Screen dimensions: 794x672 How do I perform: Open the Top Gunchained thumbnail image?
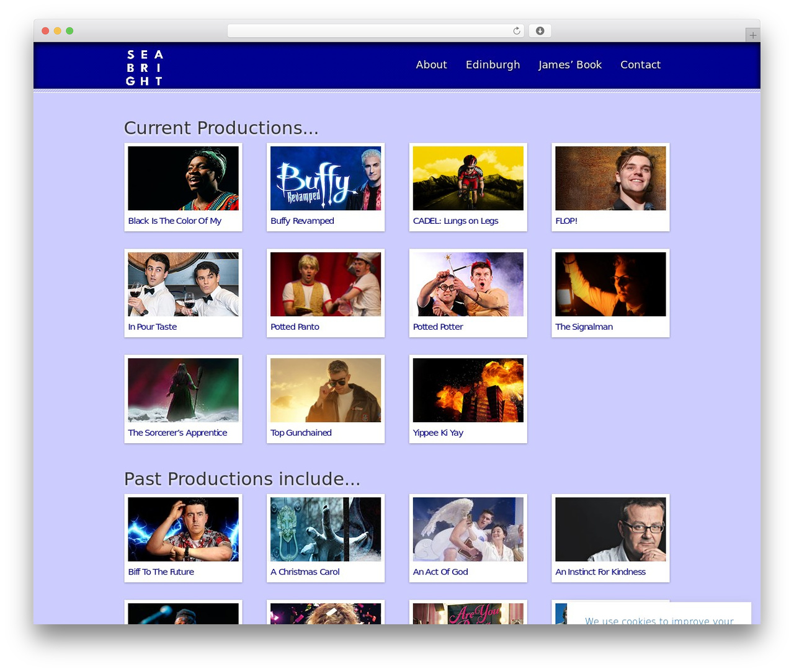(x=326, y=391)
